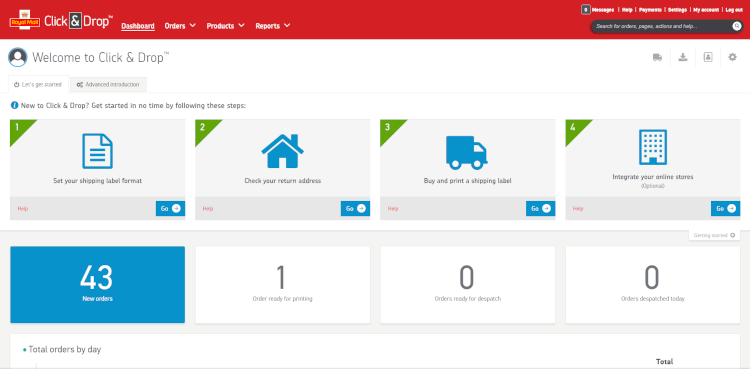Open the messages count badge

point(585,10)
